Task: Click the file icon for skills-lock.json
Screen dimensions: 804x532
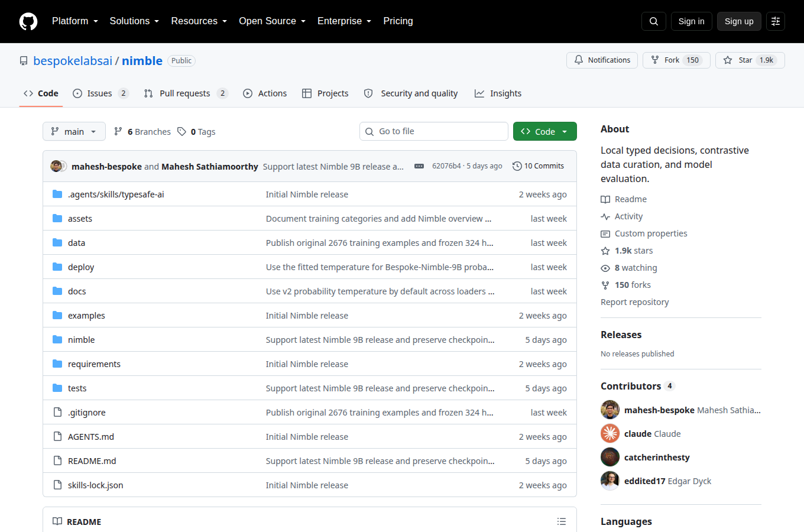Action: pos(57,485)
